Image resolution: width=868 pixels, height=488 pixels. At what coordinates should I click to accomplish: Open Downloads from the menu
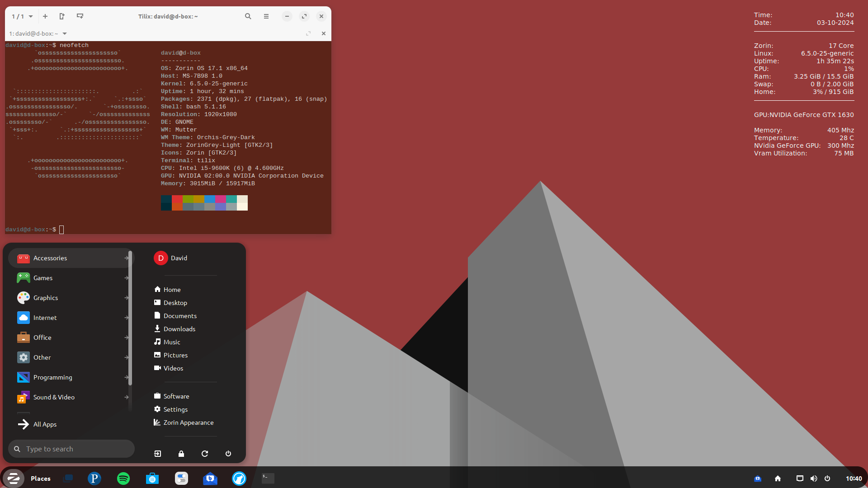click(175, 329)
